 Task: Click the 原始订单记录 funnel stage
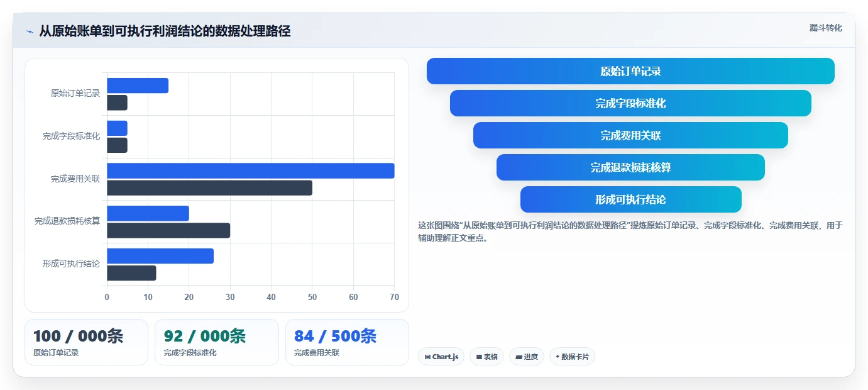[630, 71]
